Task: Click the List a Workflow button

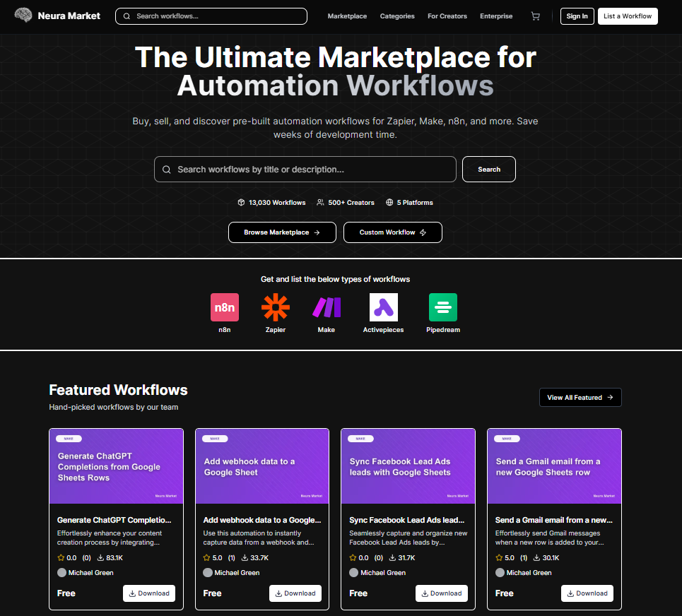Action: [628, 16]
